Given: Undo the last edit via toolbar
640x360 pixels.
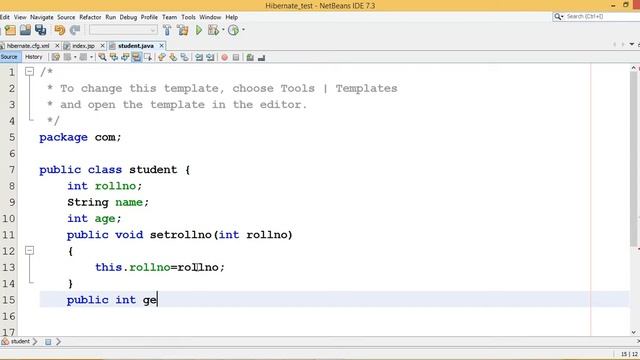Looking at the screenshot, I should point(60,30).
